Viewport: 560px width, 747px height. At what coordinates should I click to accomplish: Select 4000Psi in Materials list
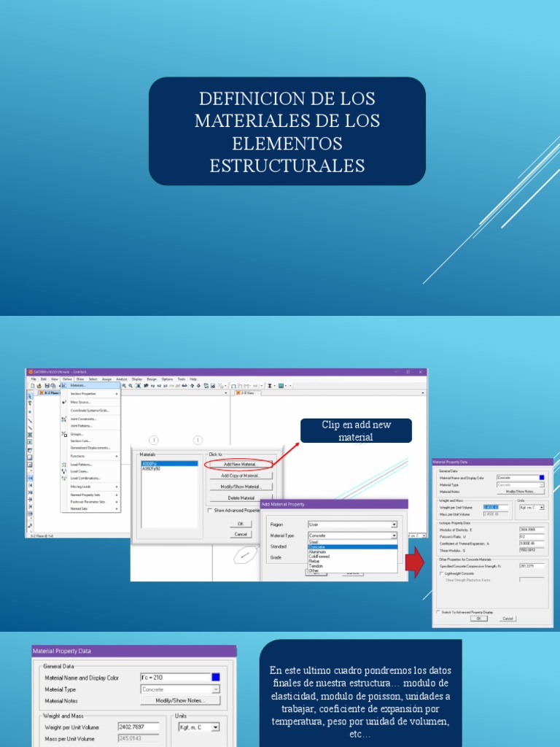point(169,463)
